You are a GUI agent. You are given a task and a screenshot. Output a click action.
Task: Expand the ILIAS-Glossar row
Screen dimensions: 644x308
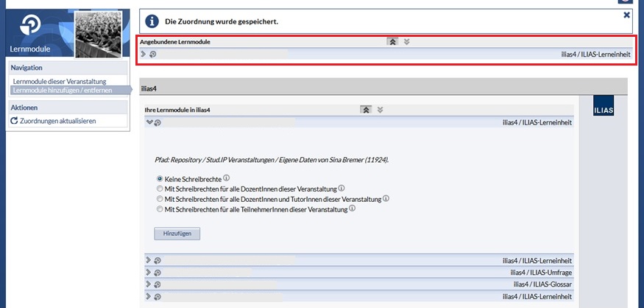point(149,284)
